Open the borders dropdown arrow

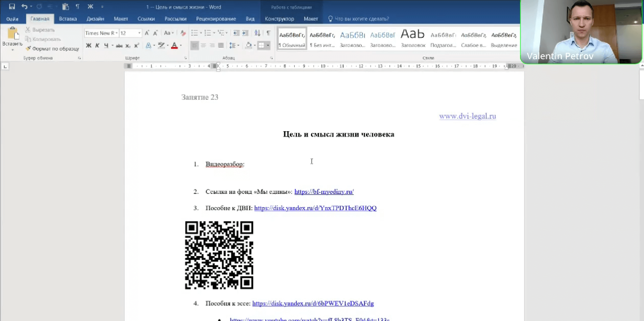268,46
